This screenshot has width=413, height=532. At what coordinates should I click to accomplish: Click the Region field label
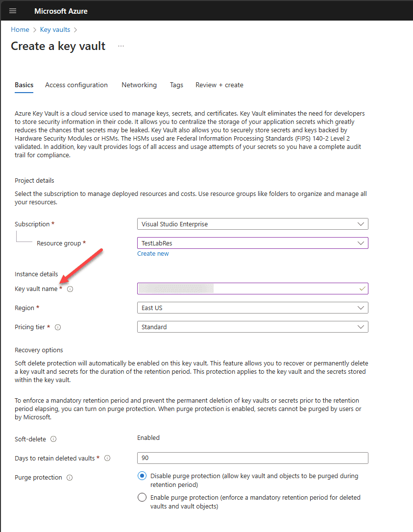[24, 308]
